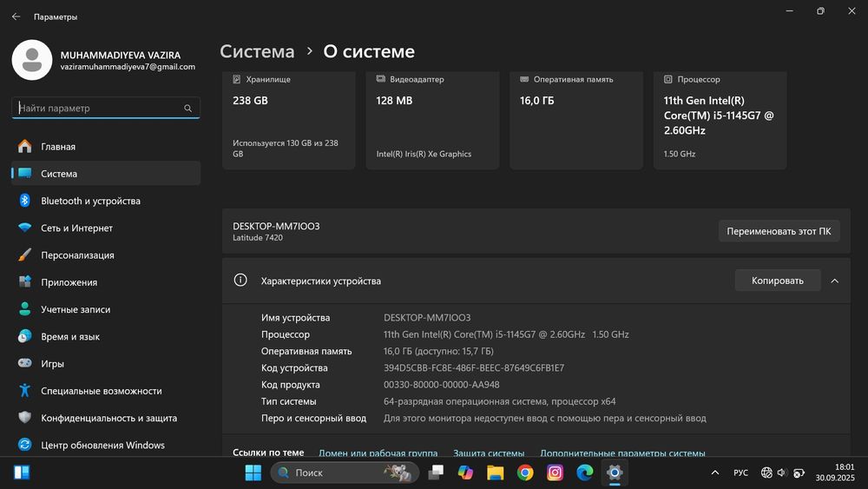
Task: Click the Windows Update circular arrows icon
Action: (x=24, y=445)
